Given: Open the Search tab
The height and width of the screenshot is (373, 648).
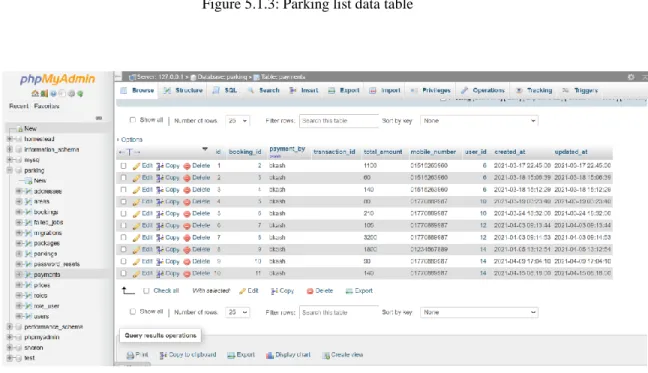Looking at the screenshot, I should pos(264,90).
